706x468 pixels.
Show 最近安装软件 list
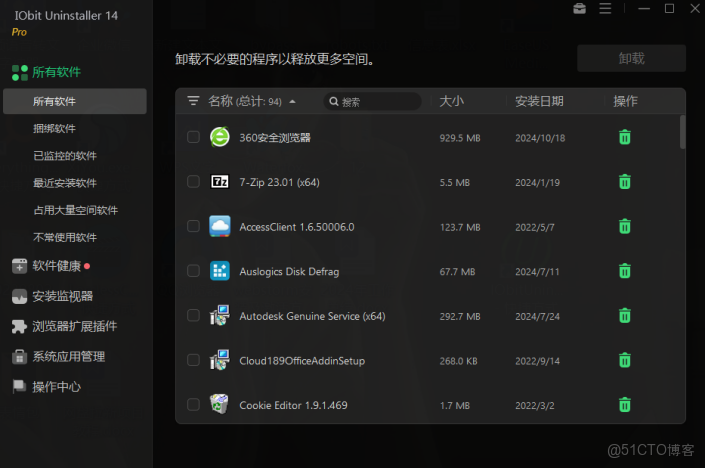click(x=65, y=183)
